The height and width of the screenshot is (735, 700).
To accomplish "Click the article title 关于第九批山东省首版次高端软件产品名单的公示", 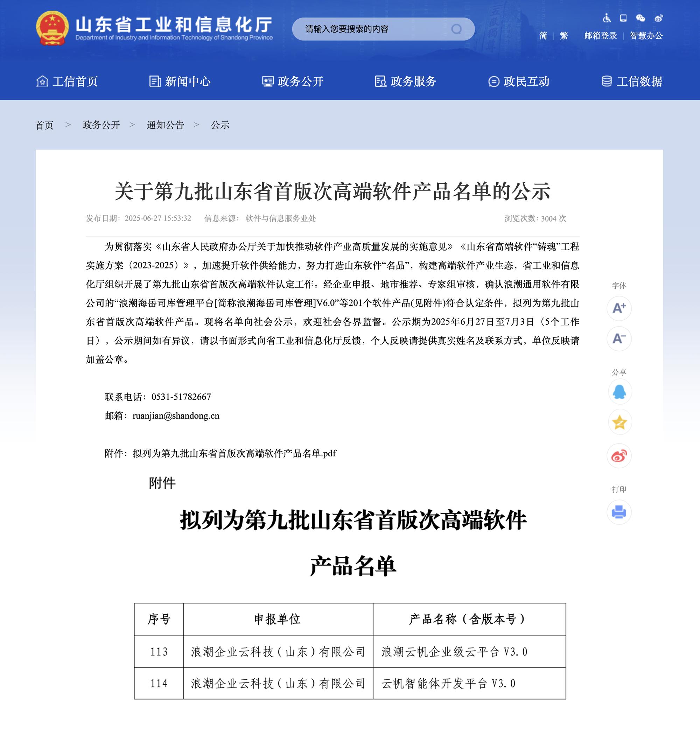I will [332, 191].
